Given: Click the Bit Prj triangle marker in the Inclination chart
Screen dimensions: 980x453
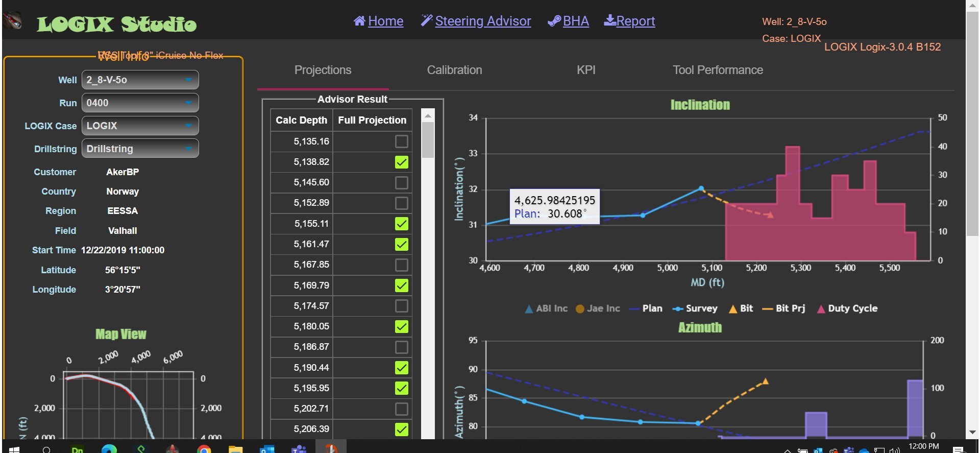Looking at the screenshot, I should [x=770, y=215].
